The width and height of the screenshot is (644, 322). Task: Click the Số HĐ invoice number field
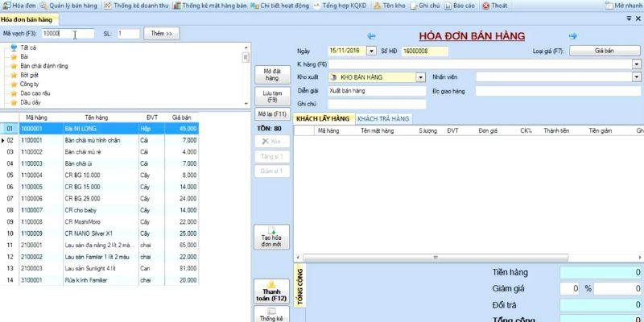pos(425,51)
